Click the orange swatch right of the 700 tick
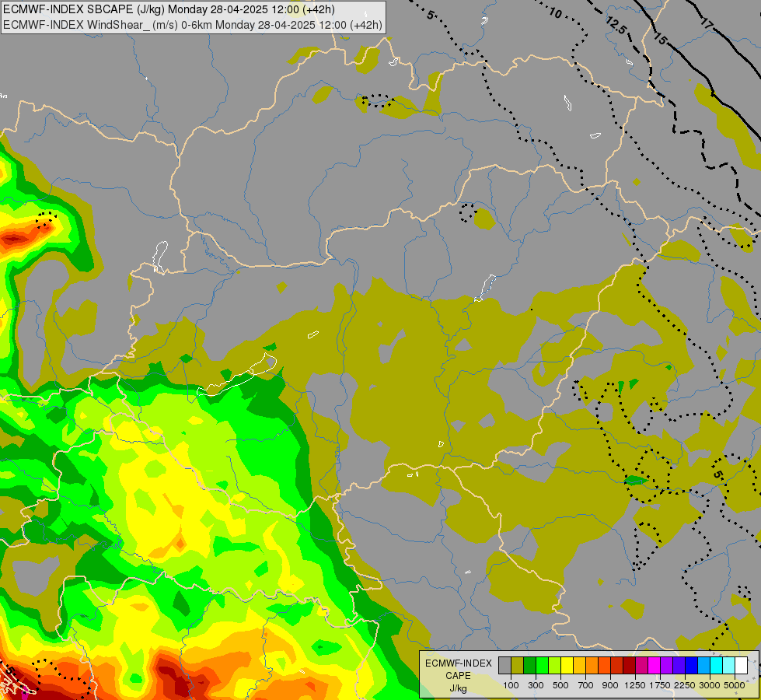The width and height of the screenshot is (761, 700). pyautogui.click(x=592, y=666)
